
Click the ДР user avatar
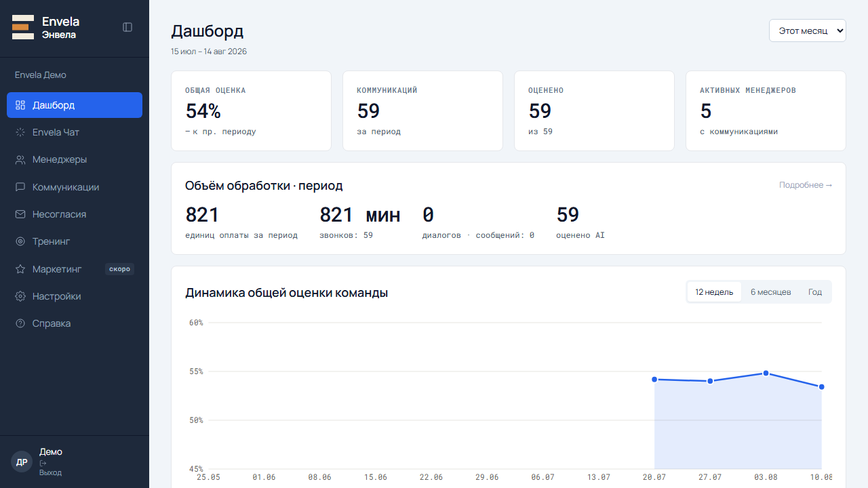coord(22,462)
